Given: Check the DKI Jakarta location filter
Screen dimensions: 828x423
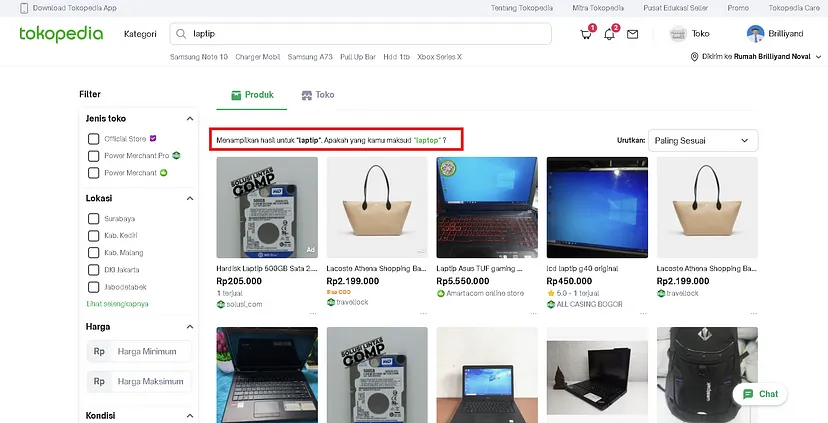Looking at the screenshot, I should click(x=93, y=270).
